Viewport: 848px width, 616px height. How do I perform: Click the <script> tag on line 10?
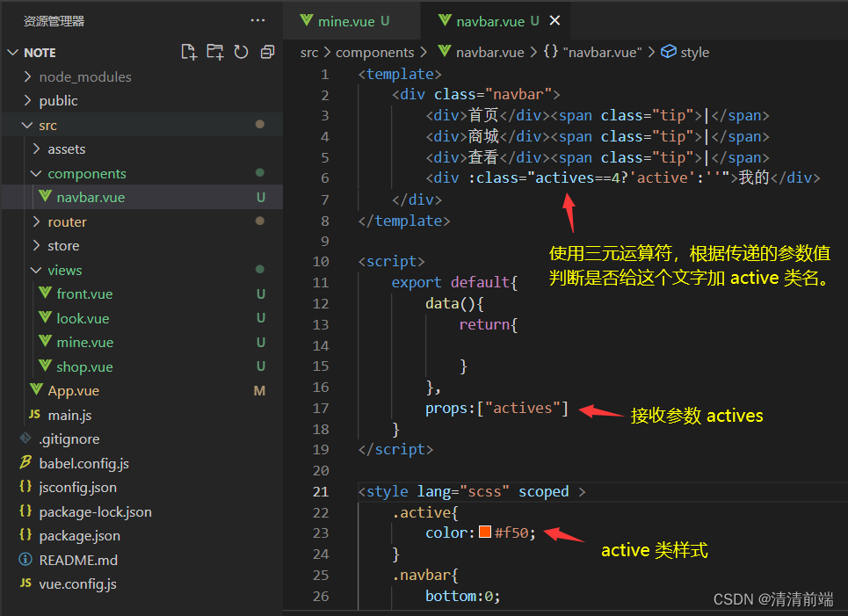(x=392, y=262)
